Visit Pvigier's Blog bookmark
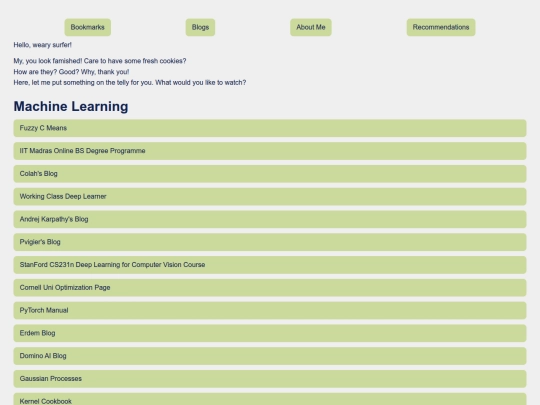540x405 pixels. pos(270,242)
